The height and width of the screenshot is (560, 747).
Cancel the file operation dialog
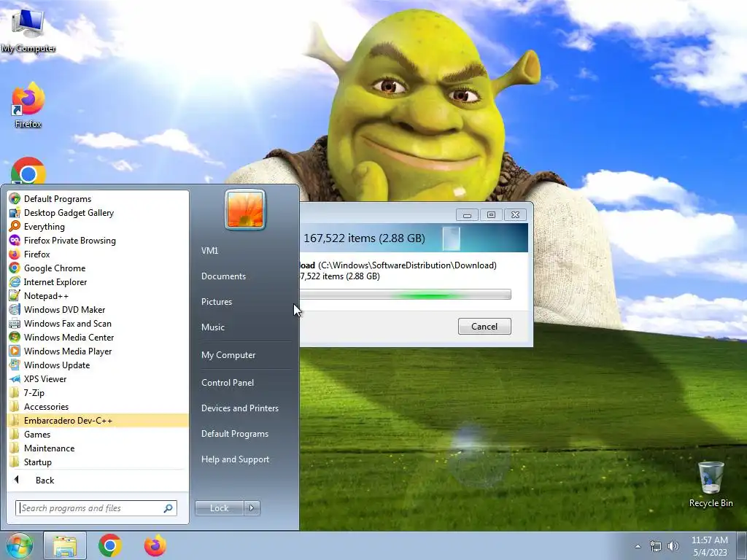tap(484, 326)
